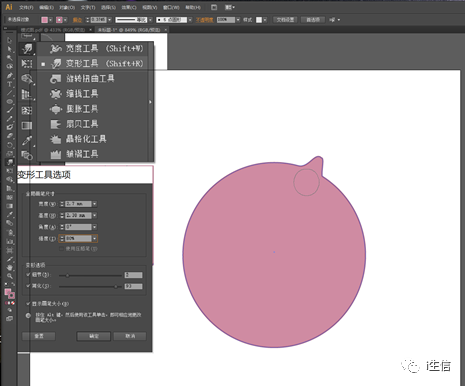The image size is (465, 386).
Task: Toggle the Detail (细节) checkbox
Action: (x=28, y=275)
